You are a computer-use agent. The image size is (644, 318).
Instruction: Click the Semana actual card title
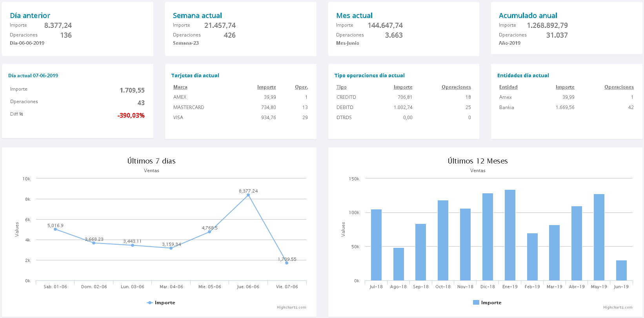click(197, 16)
